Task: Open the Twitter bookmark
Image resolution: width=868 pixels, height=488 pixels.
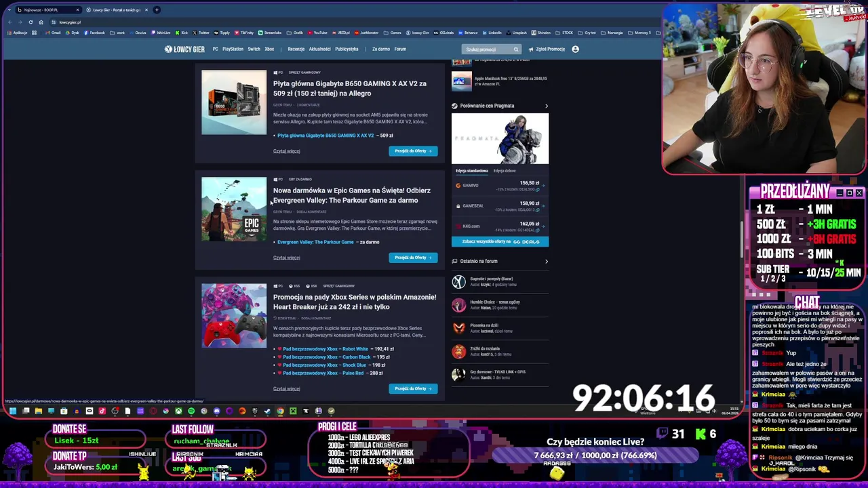Action: (x=201, y=33)
